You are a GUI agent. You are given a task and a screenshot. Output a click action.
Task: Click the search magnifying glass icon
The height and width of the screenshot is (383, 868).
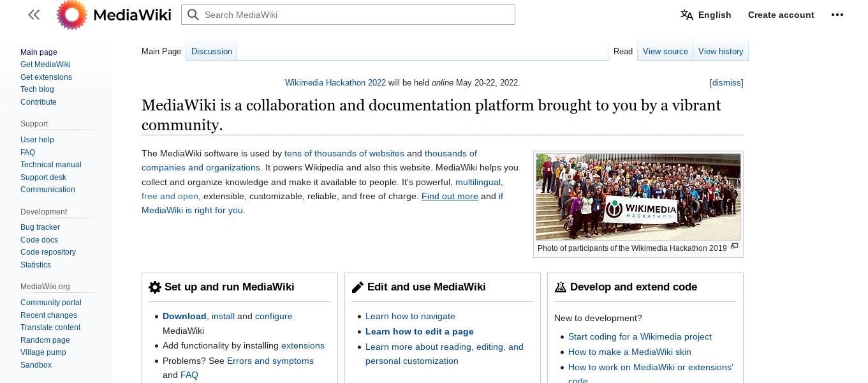[193, 15]
